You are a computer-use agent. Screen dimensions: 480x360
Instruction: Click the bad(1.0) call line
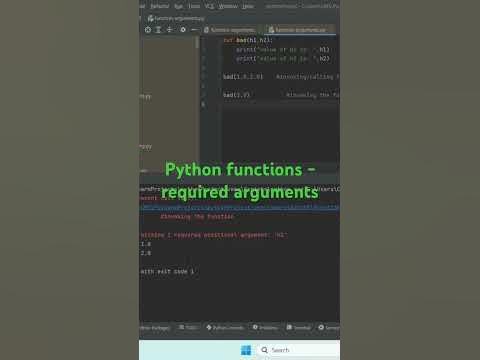pos(236,95)
